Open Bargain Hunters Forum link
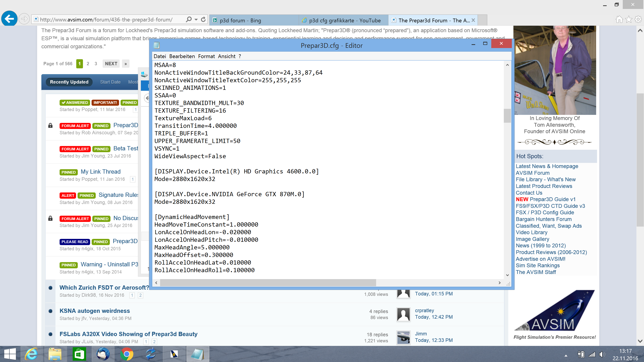The height and width of the screenshot is (362, 644). tap(544, 219)
